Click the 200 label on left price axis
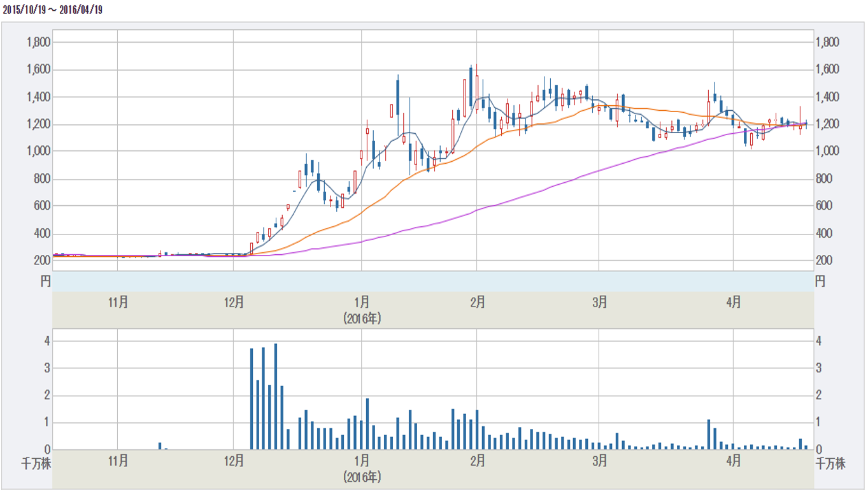 pos(42,261)
